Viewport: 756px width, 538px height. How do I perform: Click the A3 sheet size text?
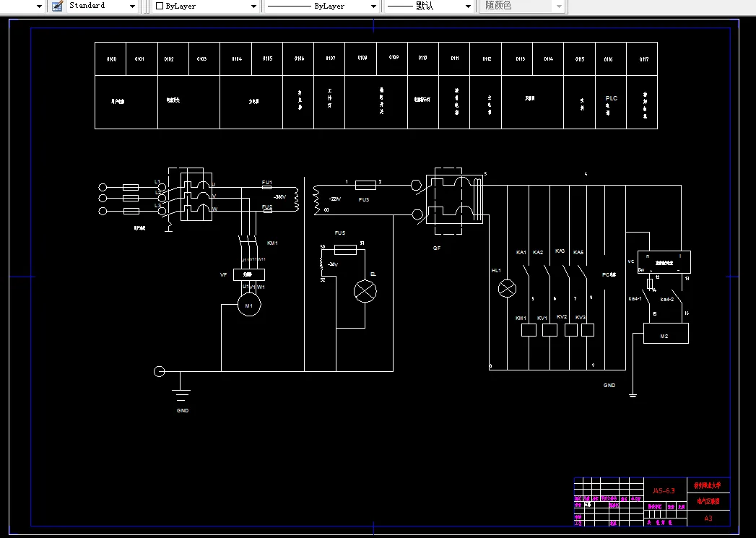[708, 519]
